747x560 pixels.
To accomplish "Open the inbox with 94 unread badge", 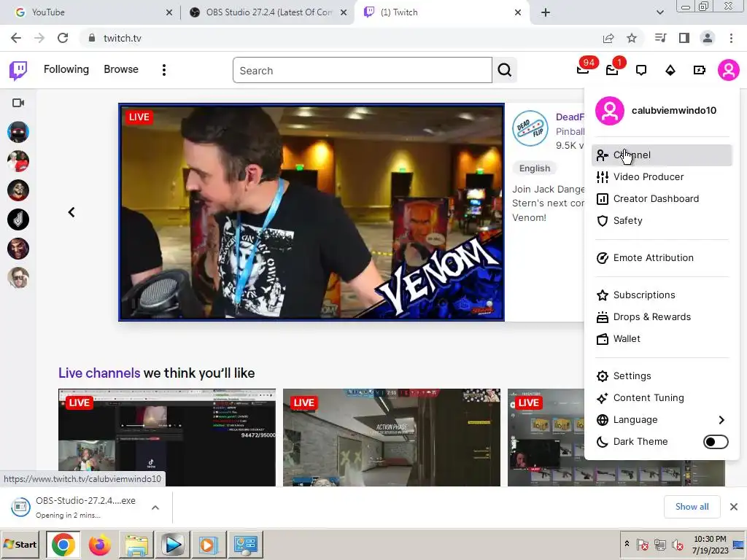I will click(583, 70).
